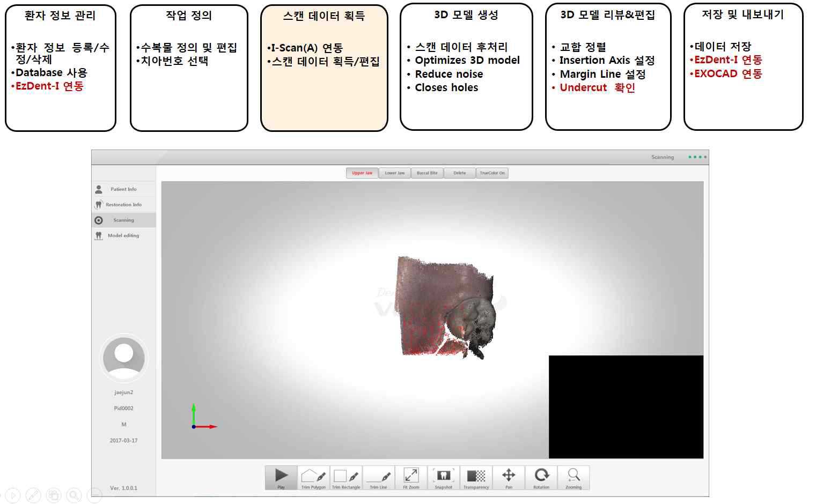Viewport: 816px width, 504px height.
Task: Select the Trim Rectangle tool
Action: [x=346, y=478]
